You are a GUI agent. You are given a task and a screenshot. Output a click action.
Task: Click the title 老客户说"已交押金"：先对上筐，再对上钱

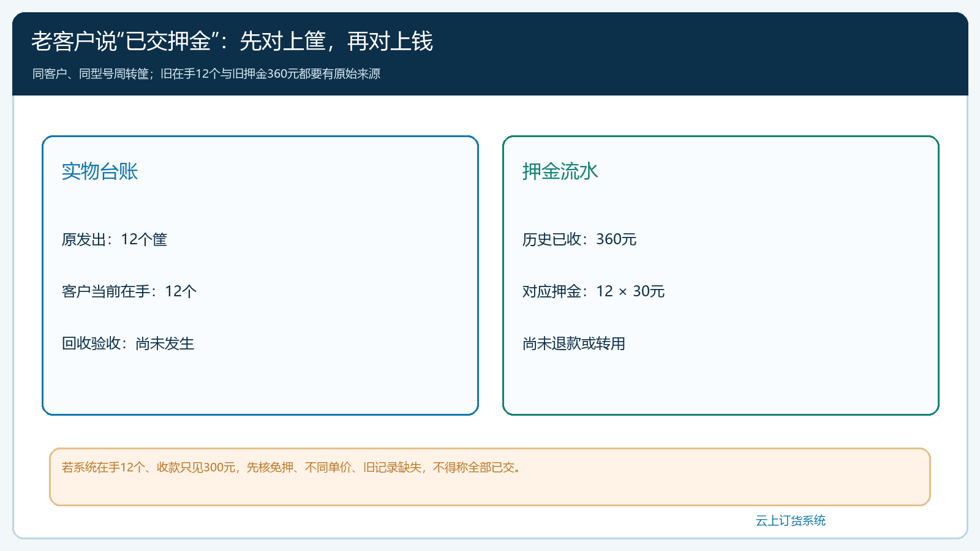click(232, 41)
